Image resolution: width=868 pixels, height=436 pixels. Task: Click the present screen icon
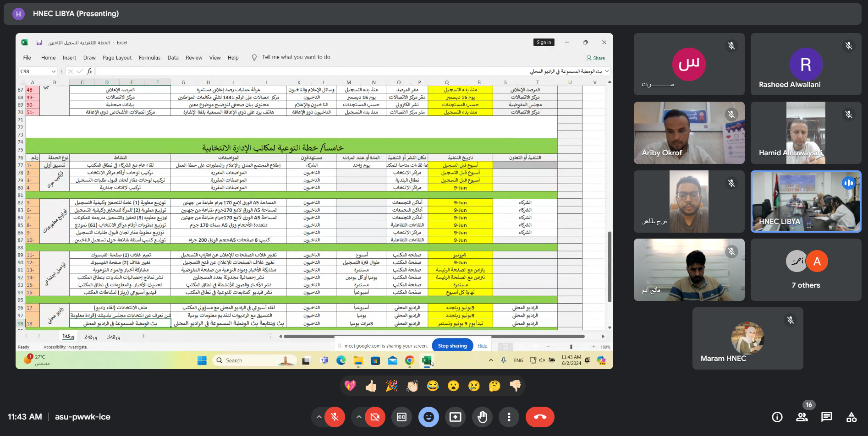tap(455, 417)
